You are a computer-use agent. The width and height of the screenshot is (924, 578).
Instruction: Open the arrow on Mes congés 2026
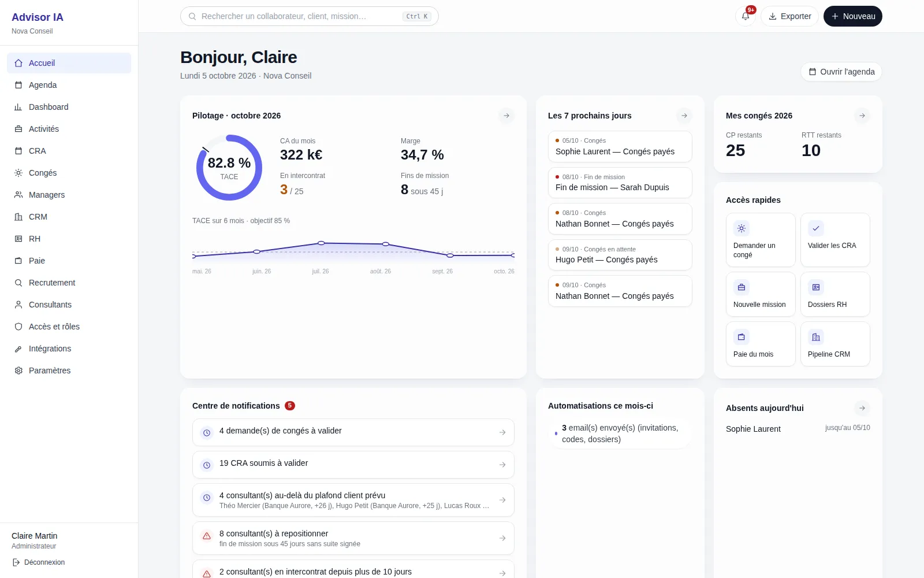[x=862, y=116]
